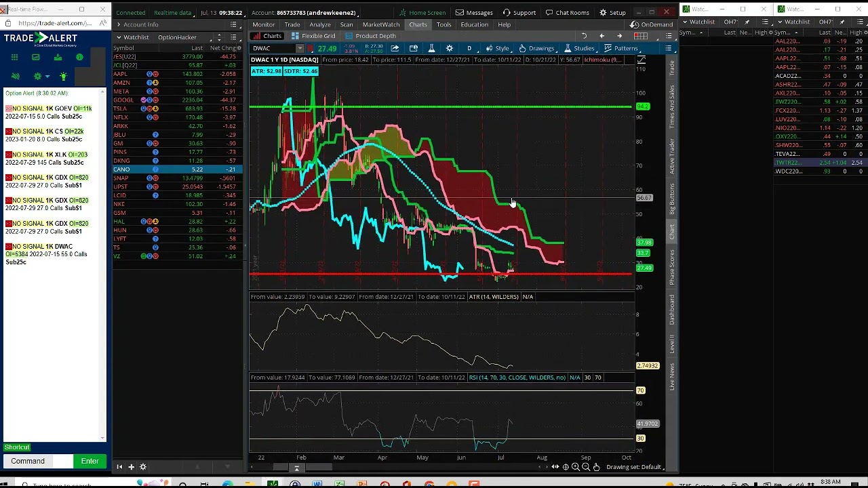Screen dimensions: 868x488
Task: Expand the chart symbol dropdown arrow
Action: pos(300,48)
